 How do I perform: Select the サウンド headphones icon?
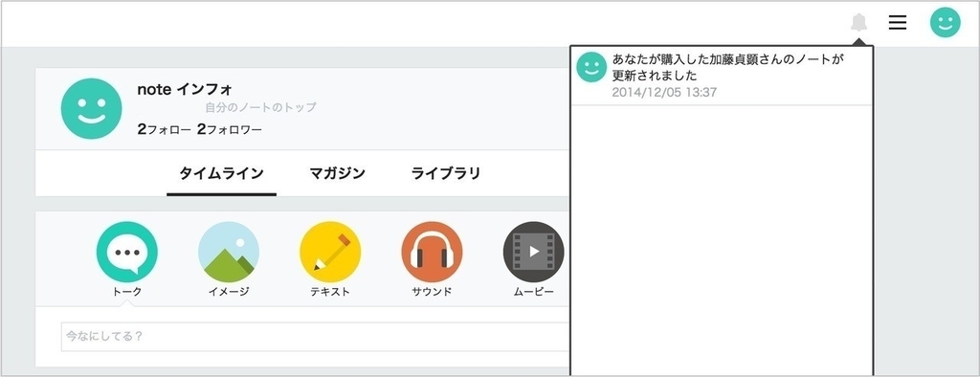click(x=432, y=252)
